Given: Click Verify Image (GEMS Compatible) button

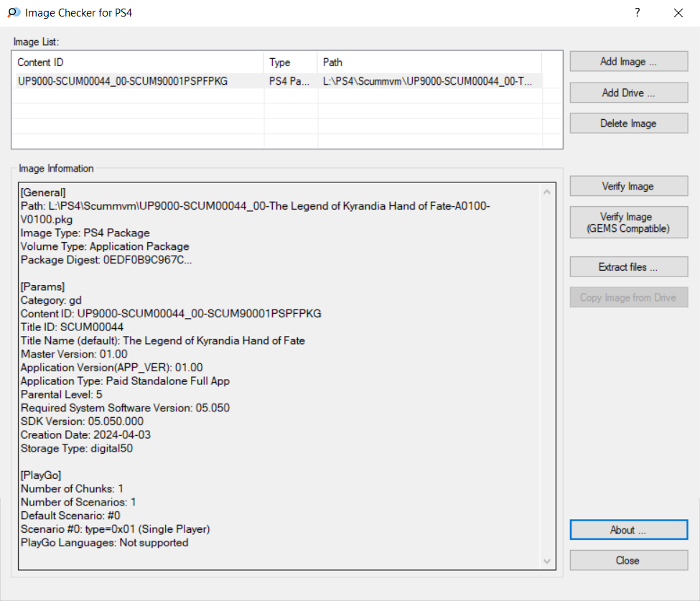Looking at the screenshot, I should 629,223.
